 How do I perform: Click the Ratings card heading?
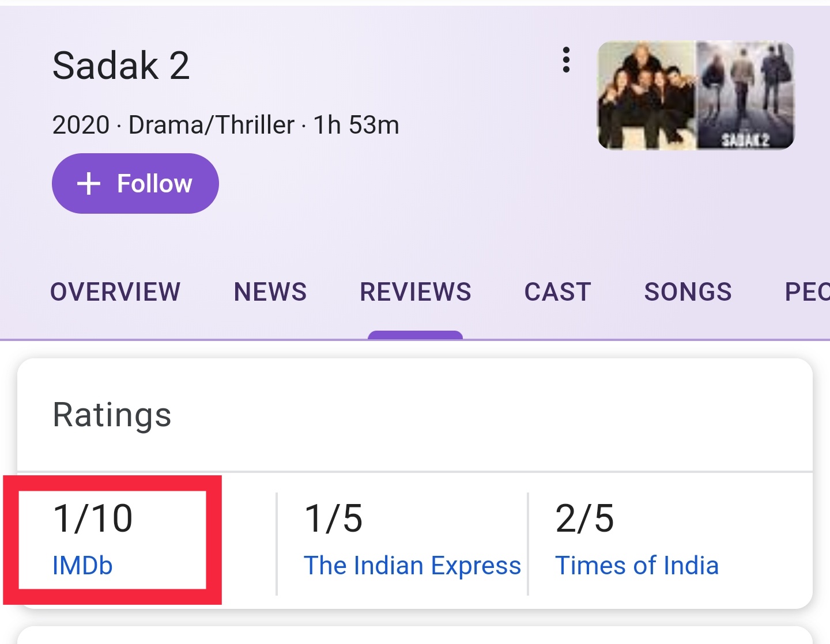coord(112,415)
